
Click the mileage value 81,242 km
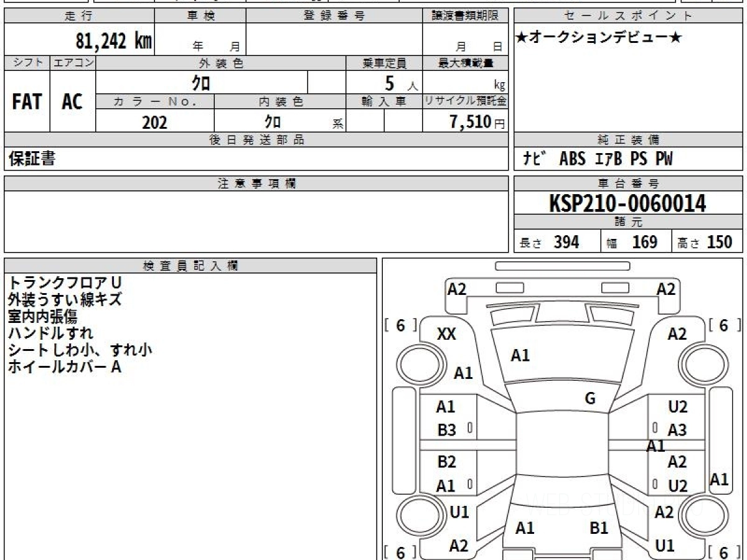(114, 41)
